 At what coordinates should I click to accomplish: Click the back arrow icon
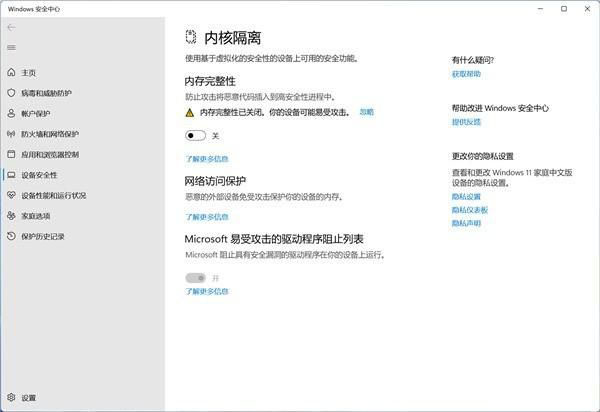[x=11, y=28]
